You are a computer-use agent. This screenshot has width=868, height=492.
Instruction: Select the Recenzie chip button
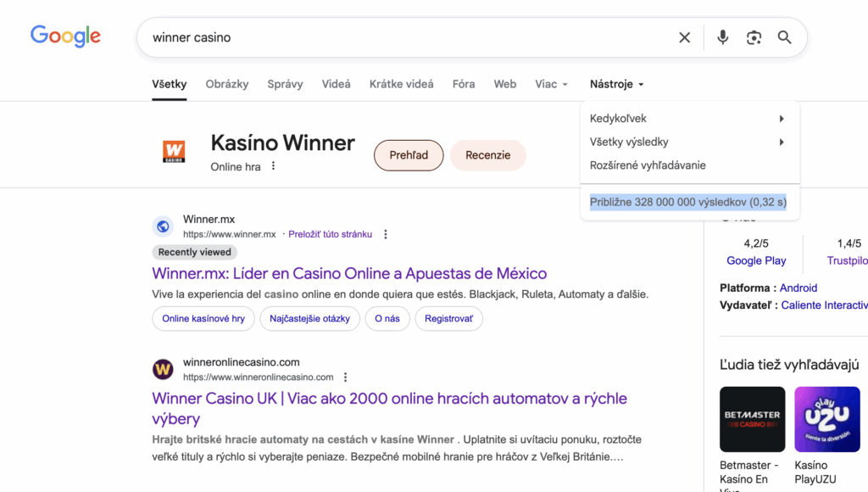487,155
